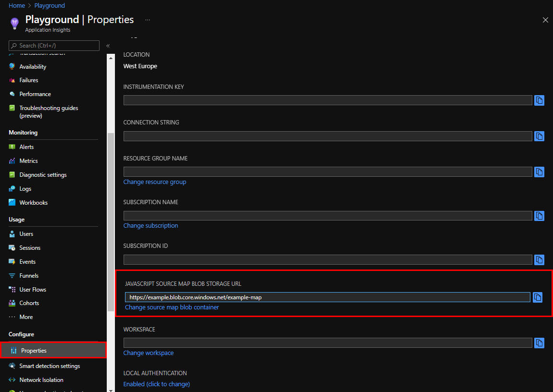The image size is (553, 392).
Task: Copy the Resource Group Name value
Action: pos(539,172)
